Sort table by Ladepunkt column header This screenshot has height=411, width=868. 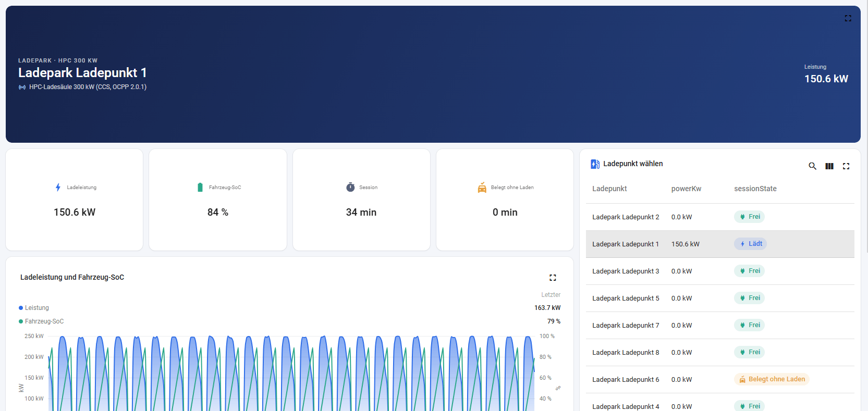pyautogui.click(x=609, y=189)
